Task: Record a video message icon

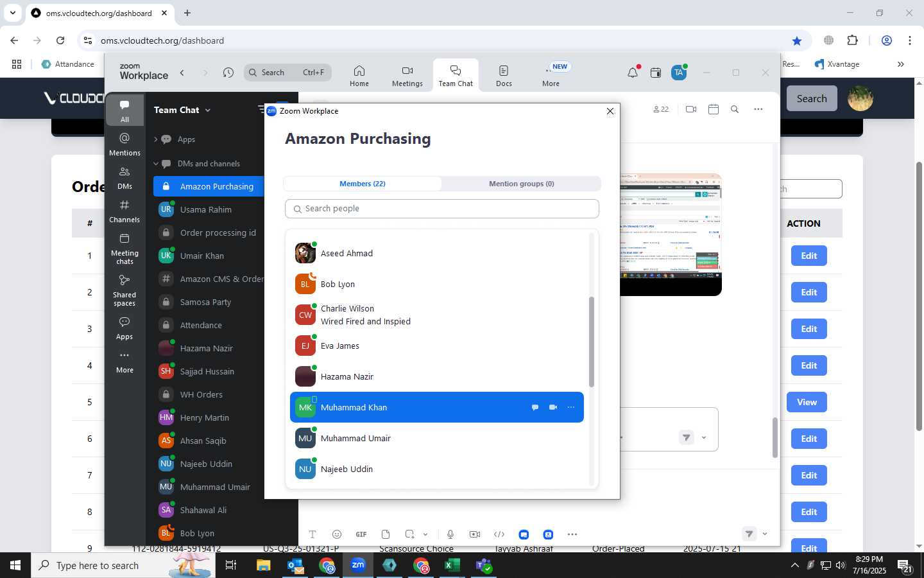Action: click(475, 534)
